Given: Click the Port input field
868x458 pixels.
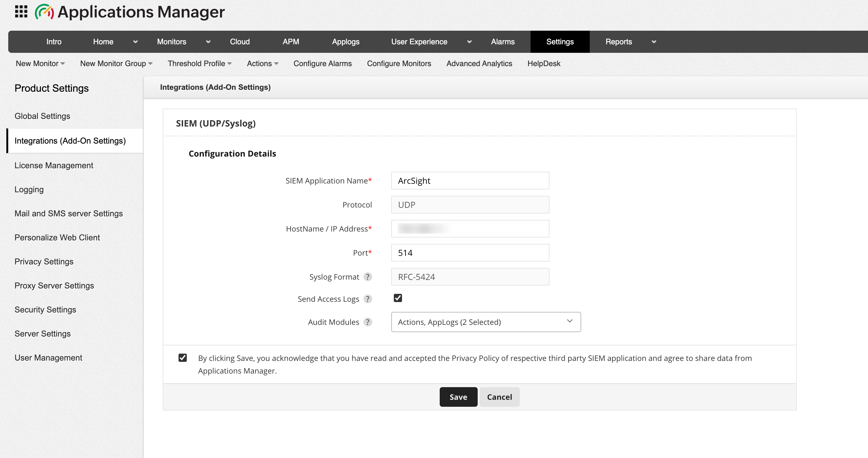Looking at the screenshot, I should [470, 253].
